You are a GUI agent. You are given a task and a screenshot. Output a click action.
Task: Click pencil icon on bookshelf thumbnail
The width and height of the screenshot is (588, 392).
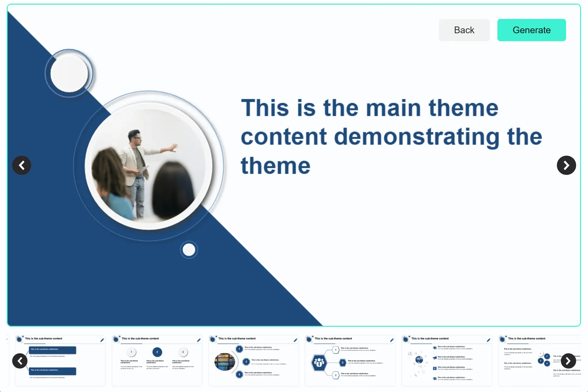(295, 340)
